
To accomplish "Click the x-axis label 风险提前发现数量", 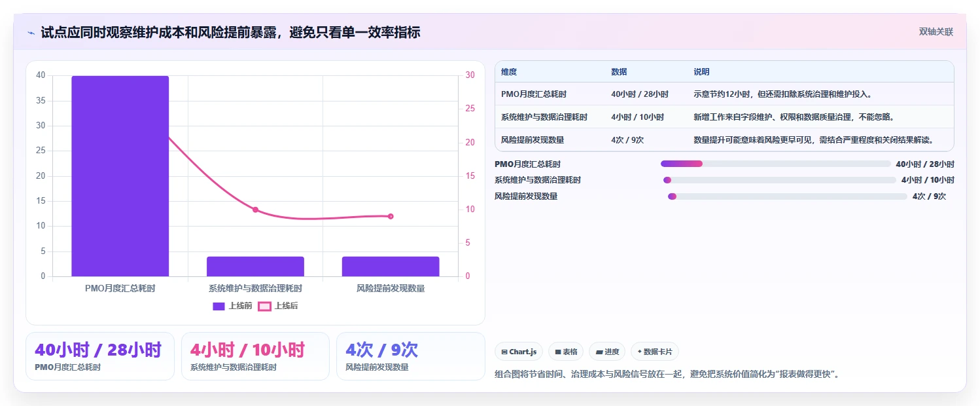I will pyautogui.click(x=391, y=288).
